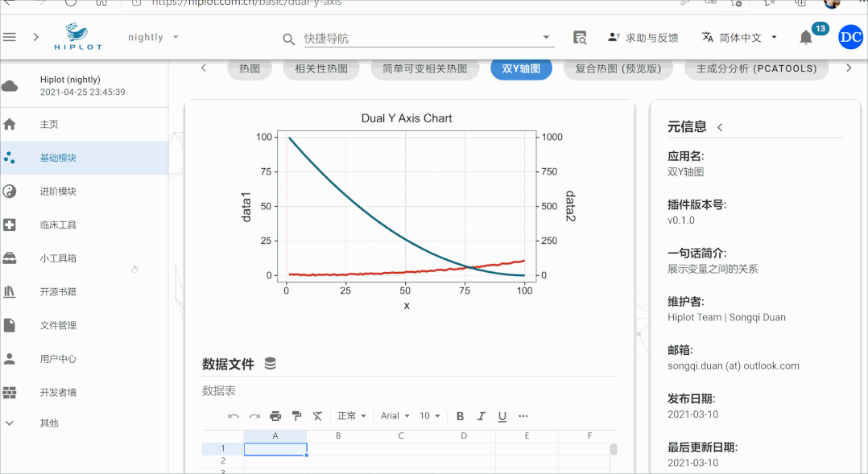This screenshot has height=474, width=868.
Task: Select column B header
Action: [338, 436]
